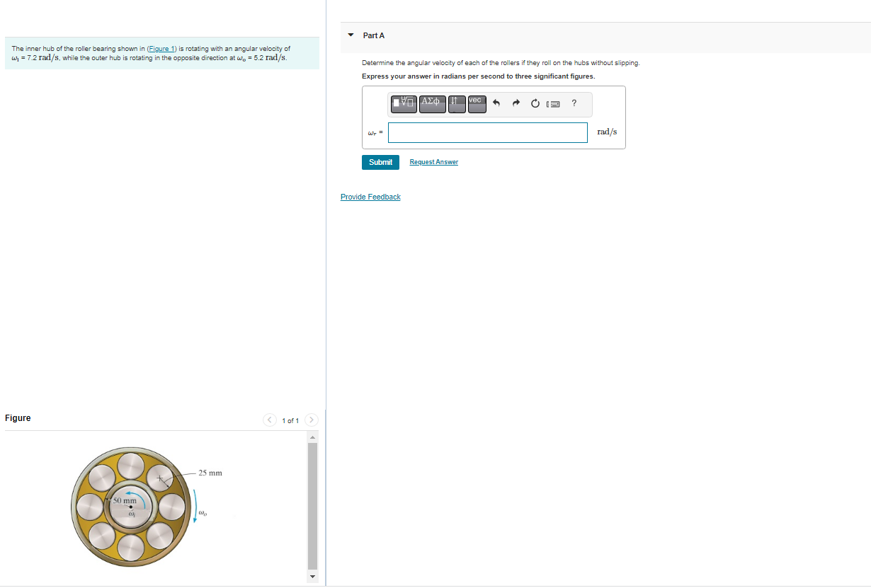
Task: Select the Figure section header
Action: coord(17,417)
